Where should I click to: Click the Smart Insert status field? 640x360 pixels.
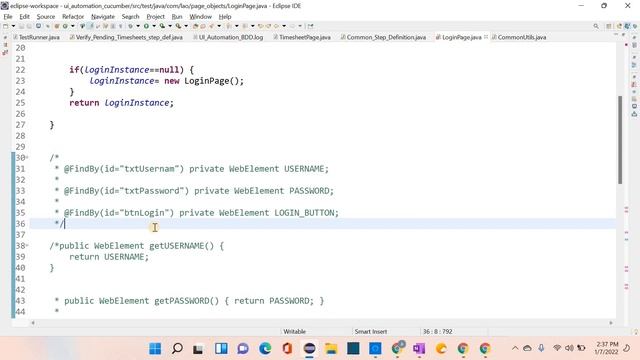pyautogui.click(x=371, y=331)
